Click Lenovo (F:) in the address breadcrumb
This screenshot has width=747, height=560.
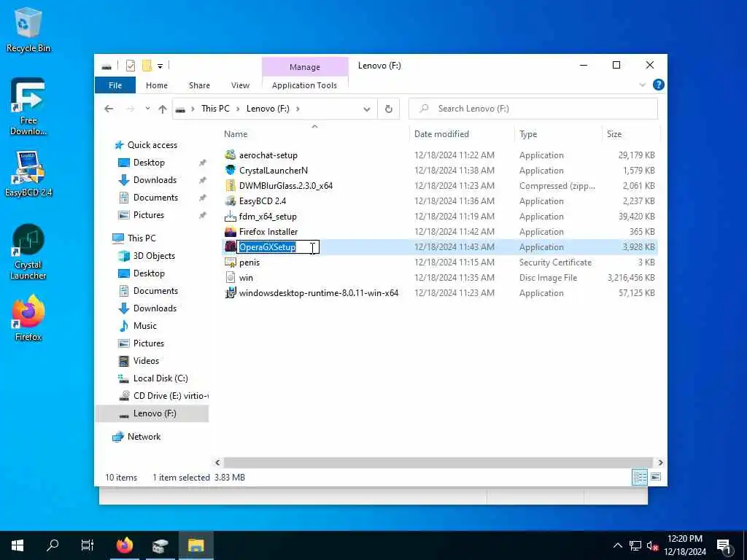[268, 109]
